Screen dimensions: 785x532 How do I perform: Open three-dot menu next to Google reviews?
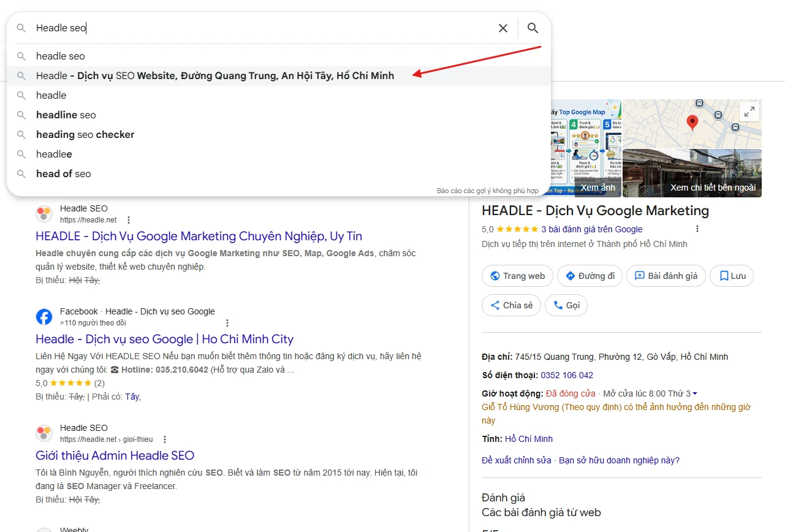point(697,229)
